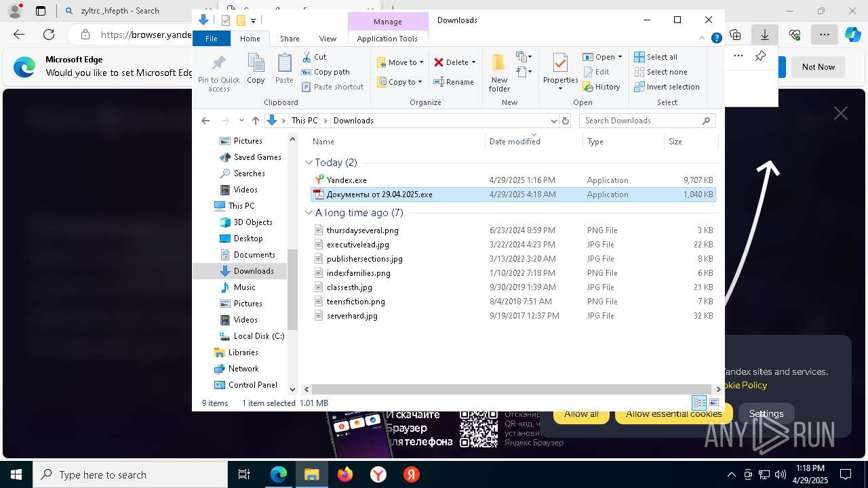Open Firefox from the taskbar
This screenshot has width=868, height=488.
[x=345, y=474]
